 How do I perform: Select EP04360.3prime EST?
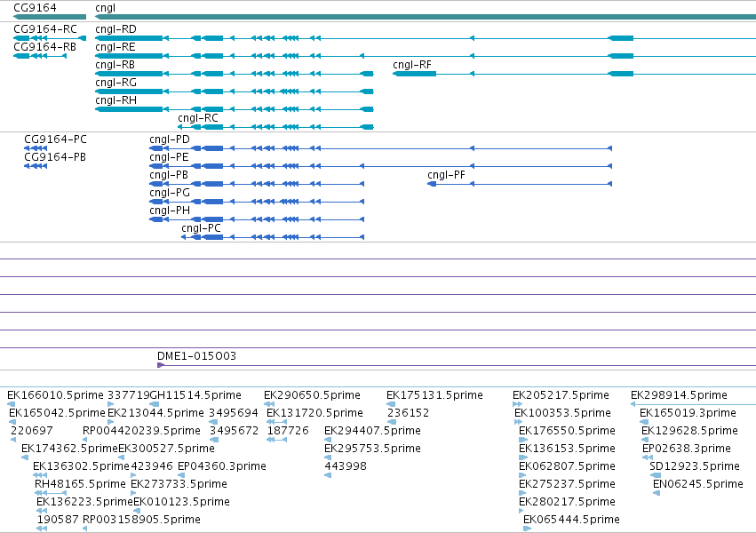click(222, 466)
